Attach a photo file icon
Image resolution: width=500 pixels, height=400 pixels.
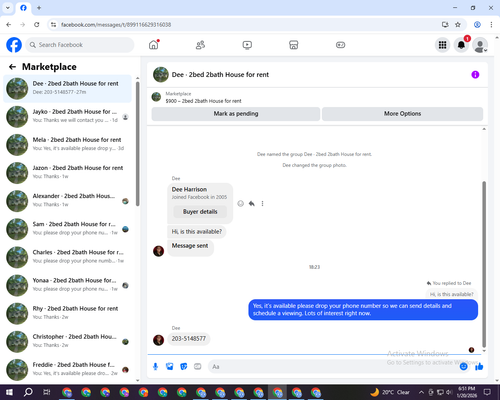click(x=170, y=367)
